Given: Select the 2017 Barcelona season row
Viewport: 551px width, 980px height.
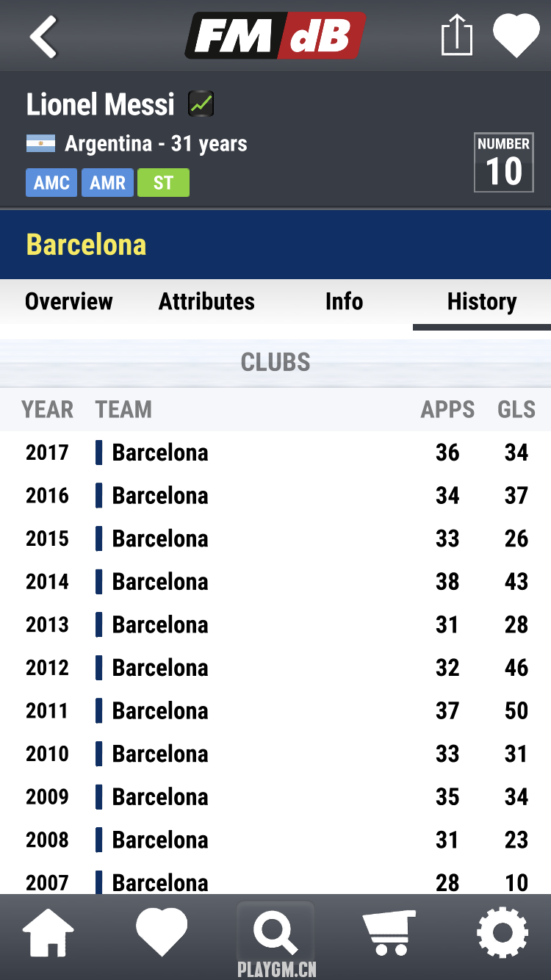Looking at the screenshot, I should [x=275, y=453].
